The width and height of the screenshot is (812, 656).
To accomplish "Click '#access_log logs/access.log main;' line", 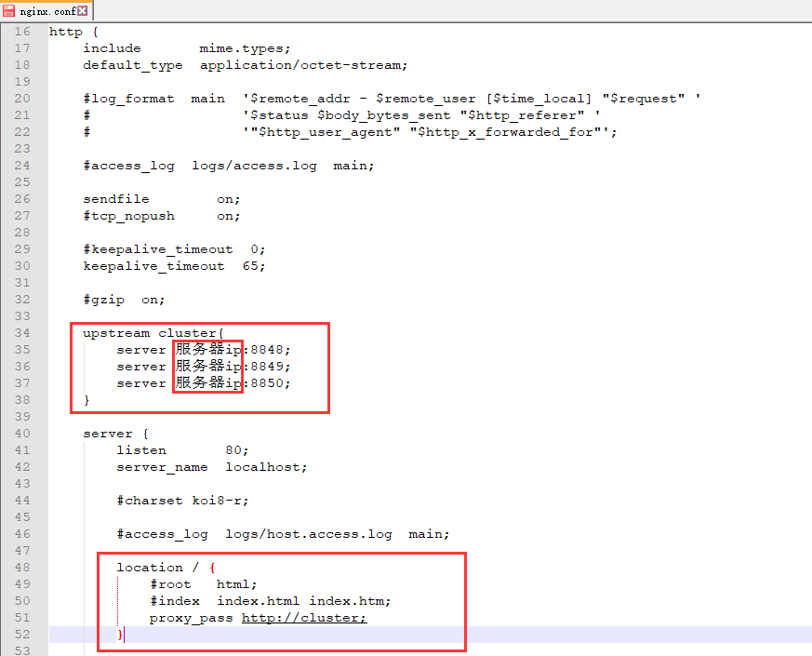I will (x=229, y=166).
